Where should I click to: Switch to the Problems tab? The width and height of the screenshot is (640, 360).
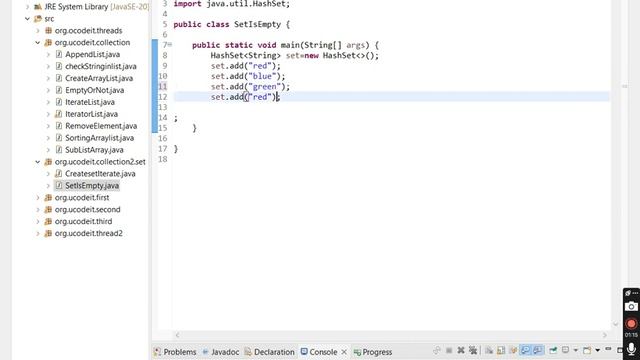tap(175, 351)
